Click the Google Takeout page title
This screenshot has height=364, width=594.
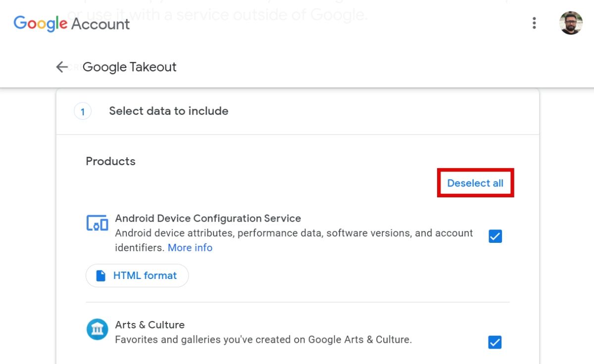pyautogui.click(x=129, y=67)
